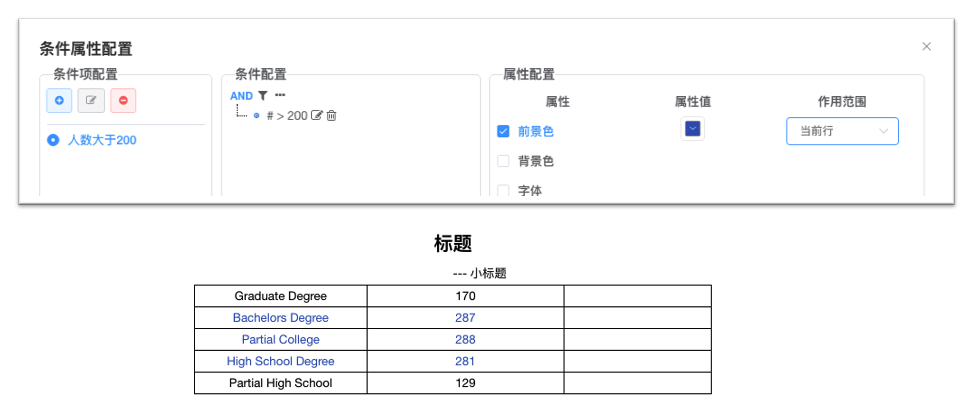Enable the 字体 checkbox
Screen dimensions: 980x414
click(x=503, y=190)
